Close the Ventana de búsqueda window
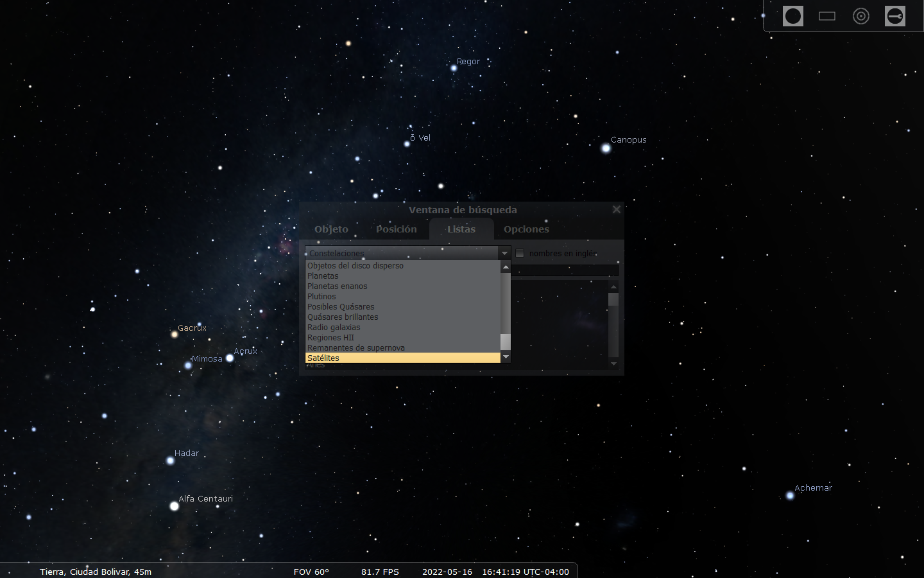The image size is (924, 578). (x=617, y=209)
